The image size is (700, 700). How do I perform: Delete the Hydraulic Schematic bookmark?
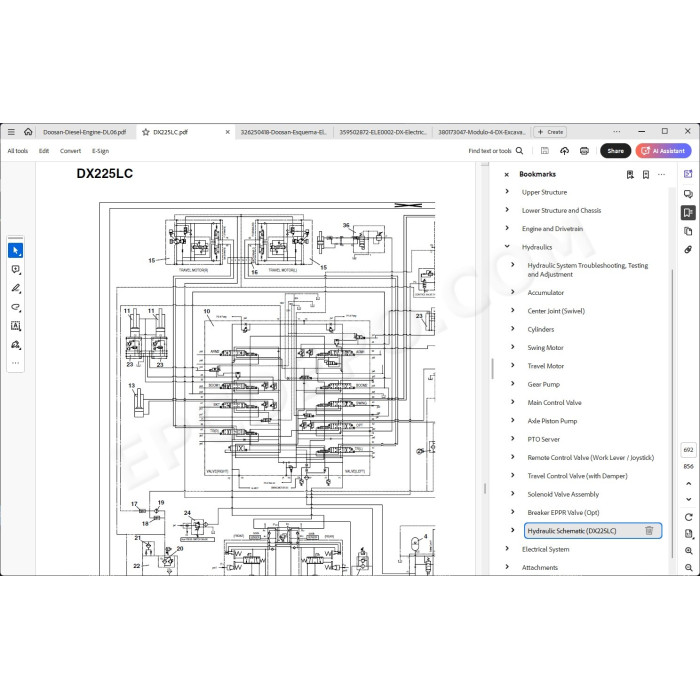[649, 530]
